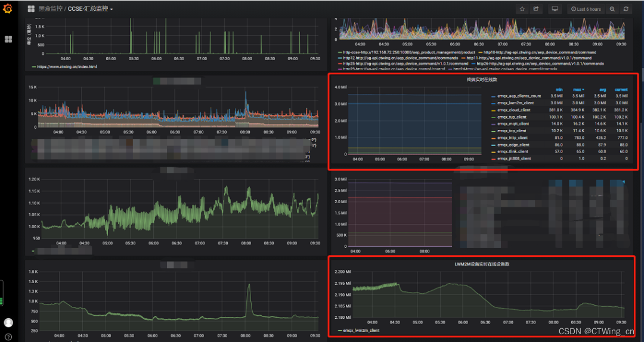
Task: Open the user avatar profile in sidebar
Action: click(8, 323)
